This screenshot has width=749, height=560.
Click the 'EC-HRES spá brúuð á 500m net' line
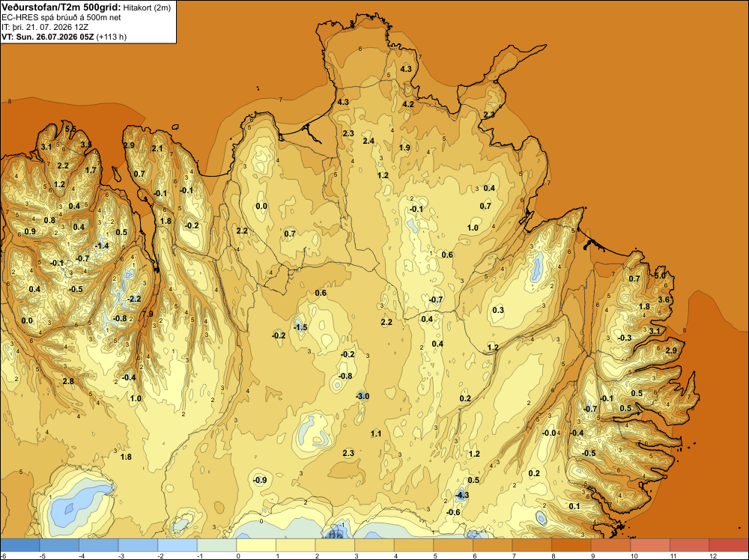coord(61,17)
